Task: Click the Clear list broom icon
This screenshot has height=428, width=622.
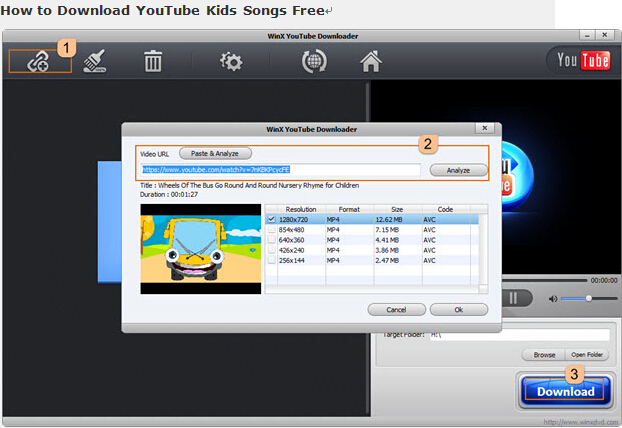Action: tap(95, 61)
